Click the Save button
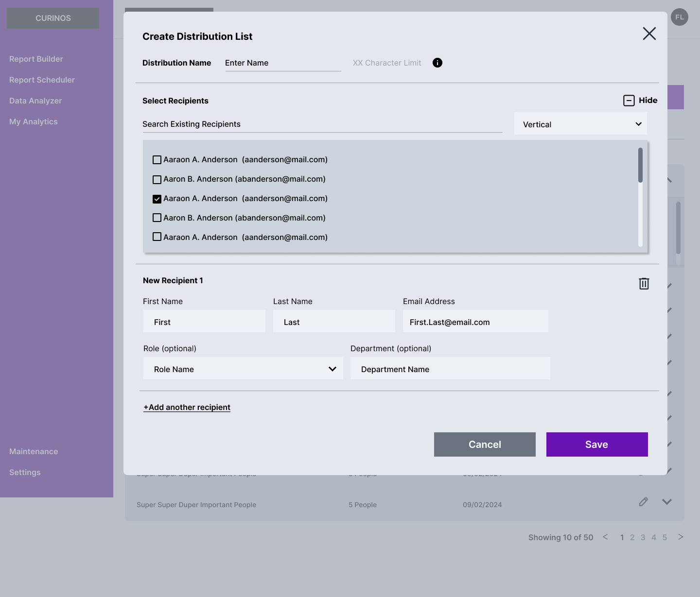Viewport: 700px width, 597px height. 597,444
